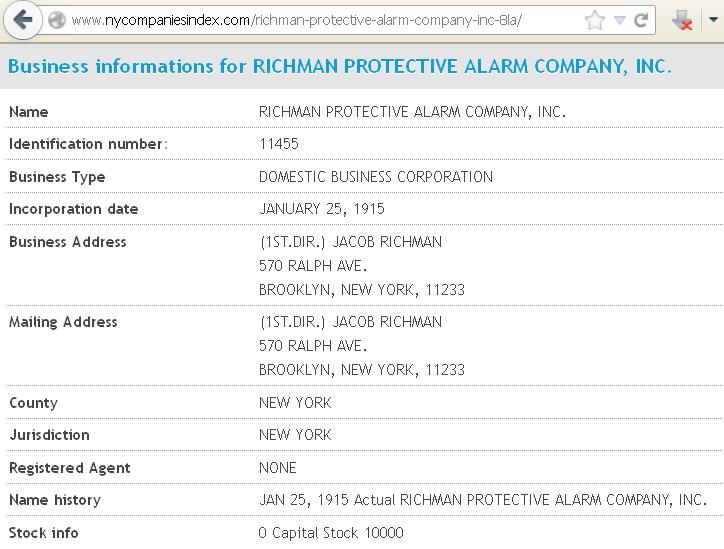Show URL history dropdown arrow
The image size is (724, 549).
click(620, 20)
